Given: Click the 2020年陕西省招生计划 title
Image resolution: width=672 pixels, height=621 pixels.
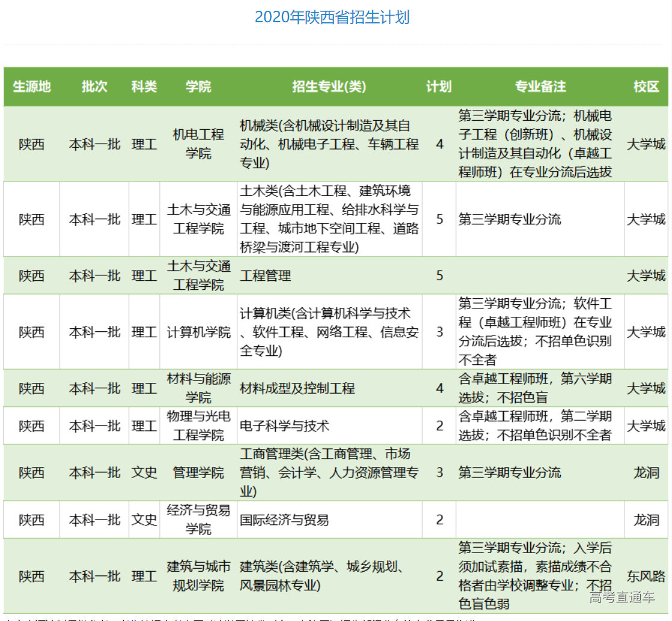Looking at the screenshot, I should pyautogui.click(x=332, y=17).
